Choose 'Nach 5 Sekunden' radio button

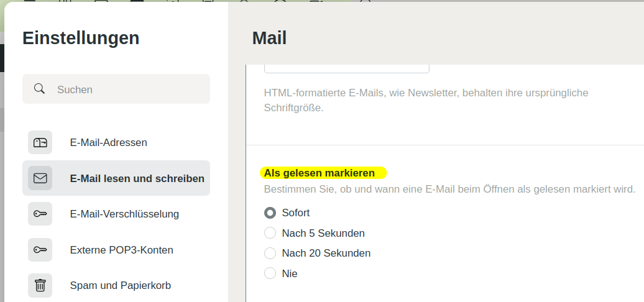[270, 233]
